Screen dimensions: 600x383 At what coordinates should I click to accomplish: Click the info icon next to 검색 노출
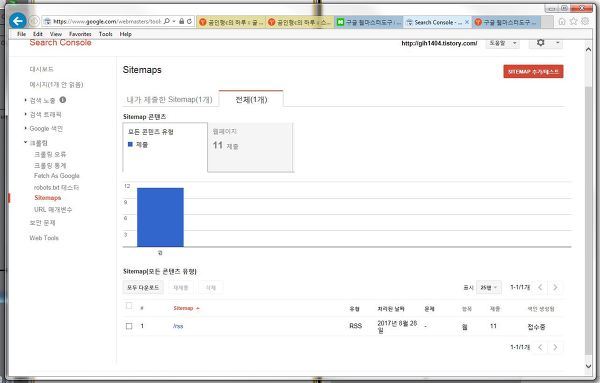pos(63,100)
